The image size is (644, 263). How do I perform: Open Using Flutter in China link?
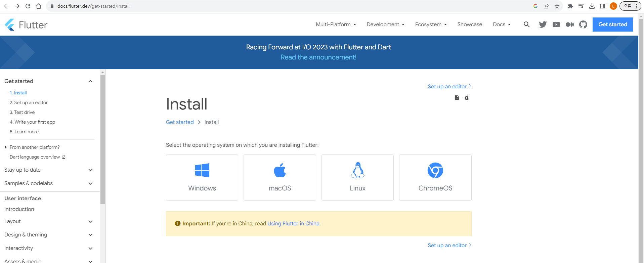pyautogui.click(x=293, y=224)
